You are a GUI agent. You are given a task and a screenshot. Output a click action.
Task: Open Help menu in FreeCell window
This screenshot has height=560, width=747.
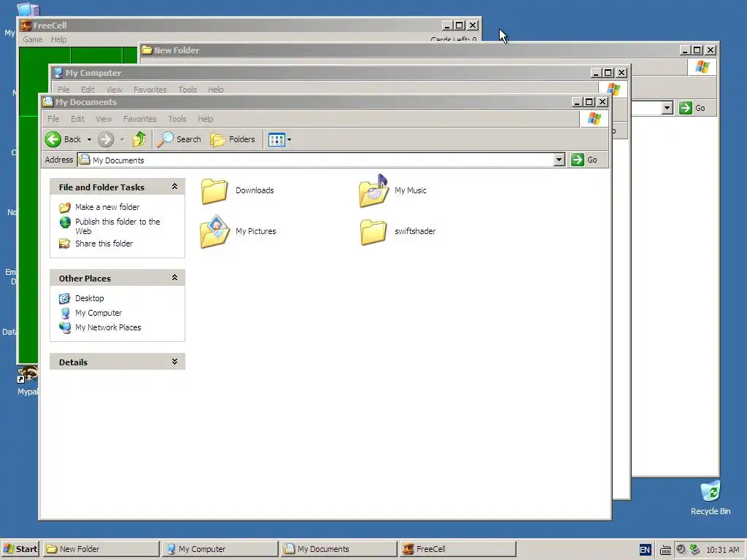click(58, 39)
